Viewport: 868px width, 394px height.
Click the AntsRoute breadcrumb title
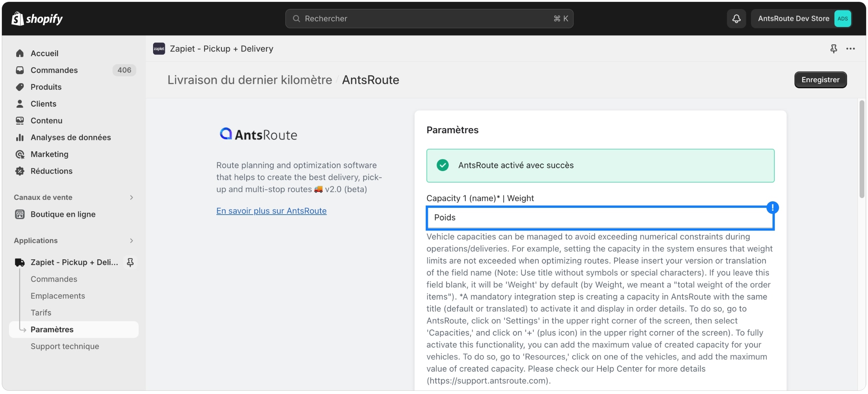pos(370,80)
